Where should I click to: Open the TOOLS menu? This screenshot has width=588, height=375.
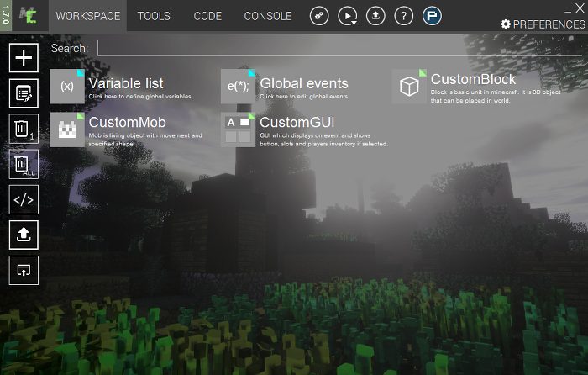[x=154, y=16]
